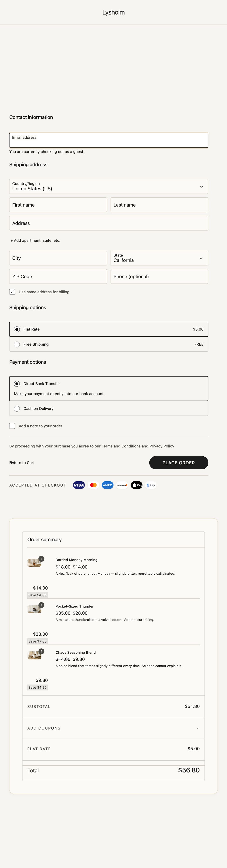Viewport: 227px width, 868px height.
Task: Click the Visa payment icon
Action: pyautogui.click(x=79, y=485)
